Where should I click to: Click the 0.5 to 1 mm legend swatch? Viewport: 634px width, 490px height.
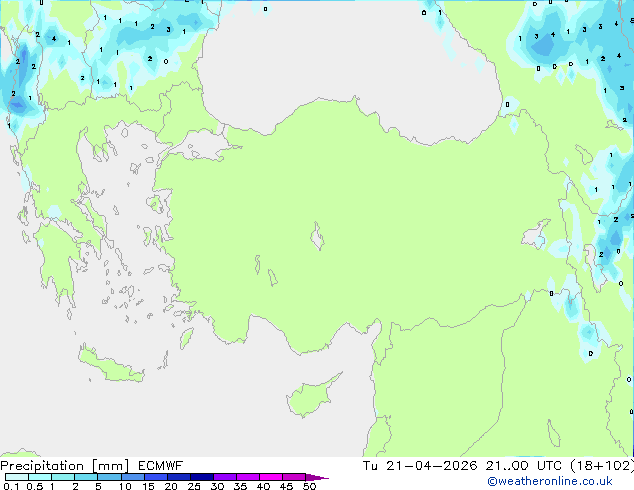(x=40, y=477)
